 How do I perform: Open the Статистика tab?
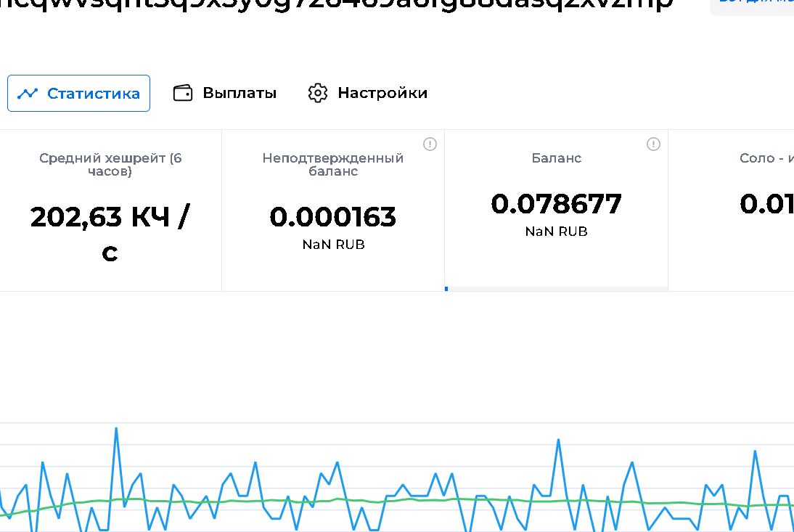pyautogui.click(x=78, y=93)
